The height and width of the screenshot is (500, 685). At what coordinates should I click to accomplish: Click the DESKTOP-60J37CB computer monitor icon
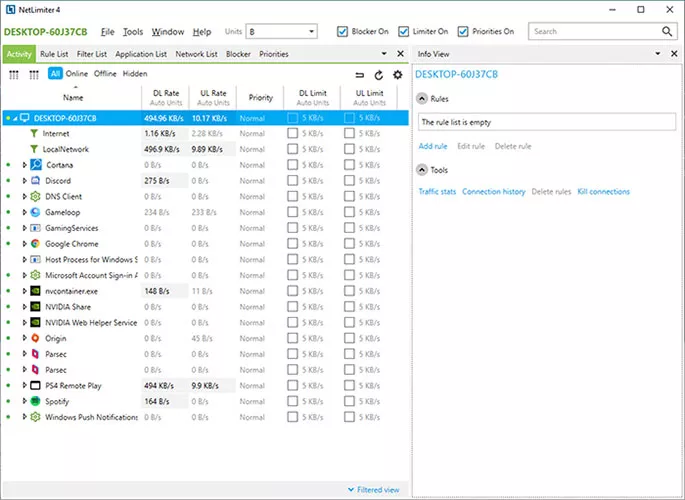pos(25,118)
